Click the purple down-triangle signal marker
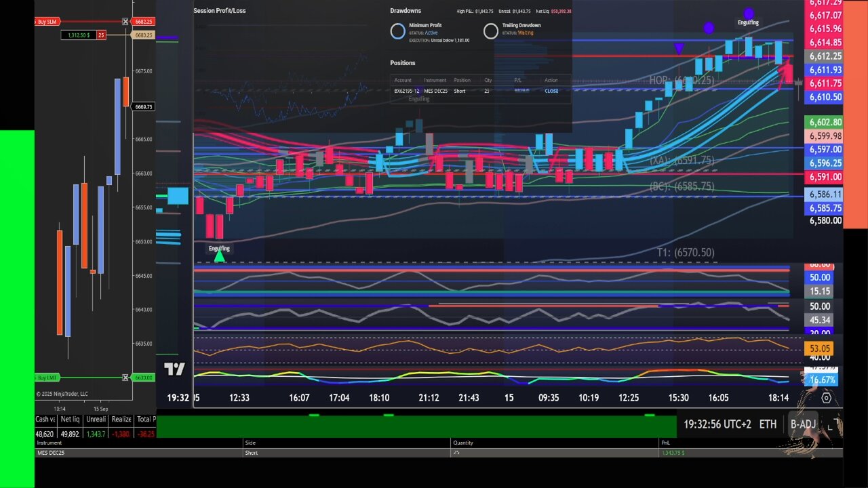Screen dimensions: 868x488 coord(679,49)
